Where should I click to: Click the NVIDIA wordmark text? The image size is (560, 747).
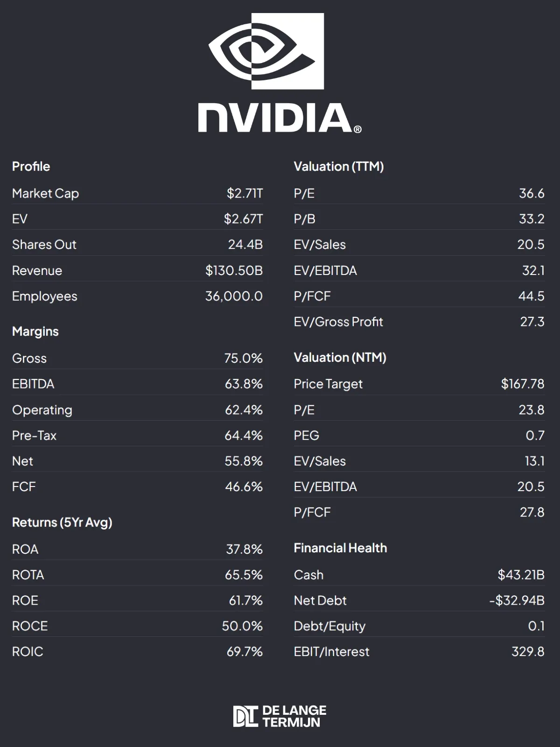tap(280, 119)
